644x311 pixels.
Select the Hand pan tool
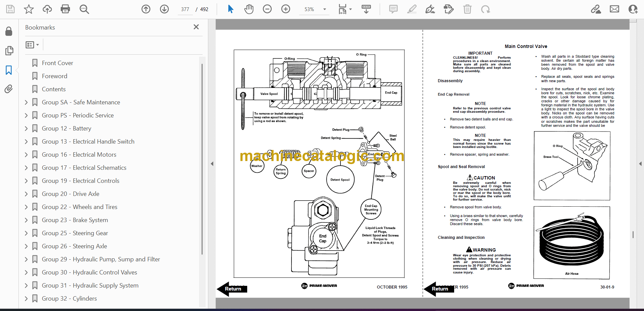(x=249, y=9)
